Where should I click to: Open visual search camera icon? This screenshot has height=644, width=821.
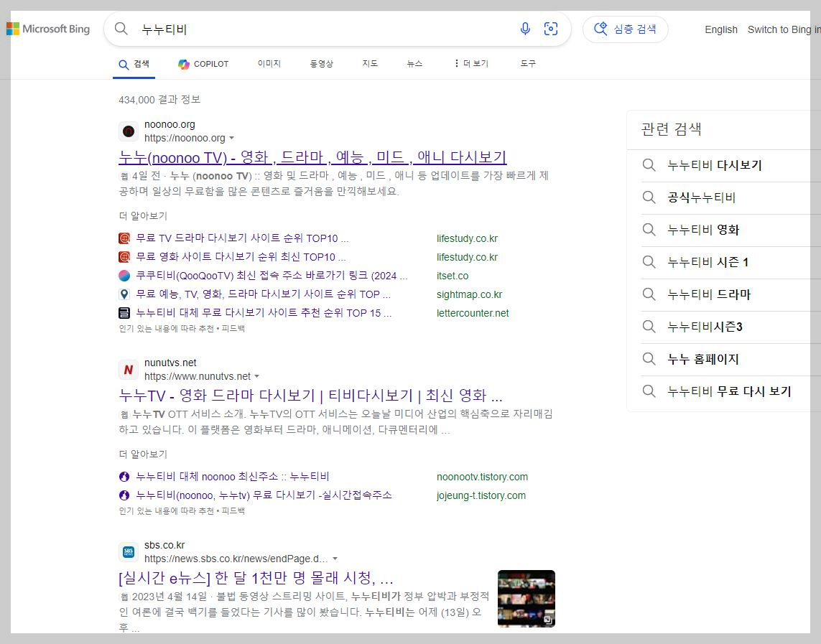[551, 29]
